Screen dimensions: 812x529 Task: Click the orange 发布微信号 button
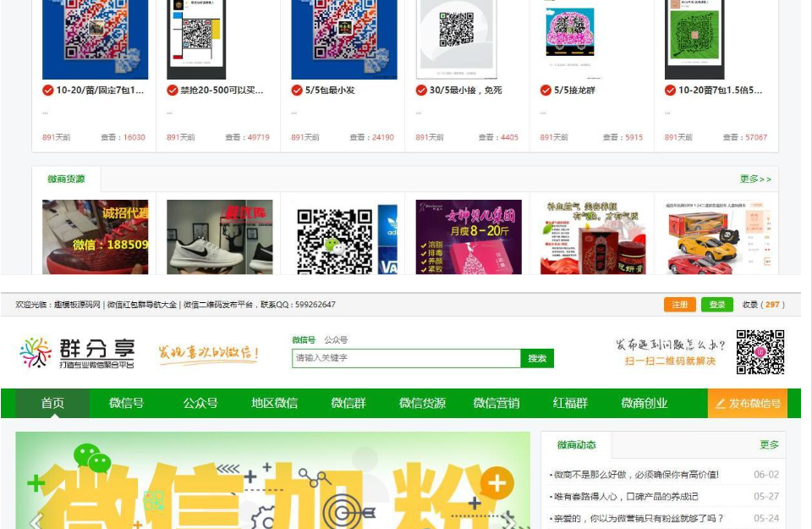tap(747, 403)
